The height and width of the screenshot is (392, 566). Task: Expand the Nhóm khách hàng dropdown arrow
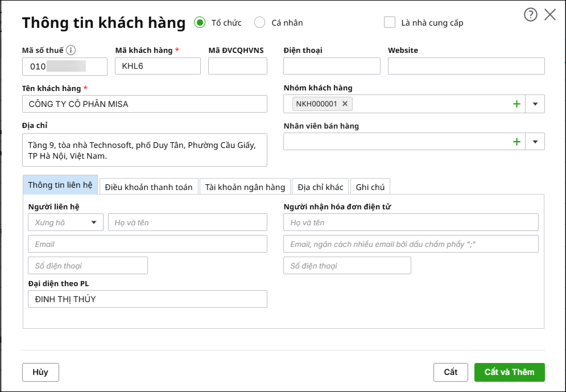pos(535,104)
